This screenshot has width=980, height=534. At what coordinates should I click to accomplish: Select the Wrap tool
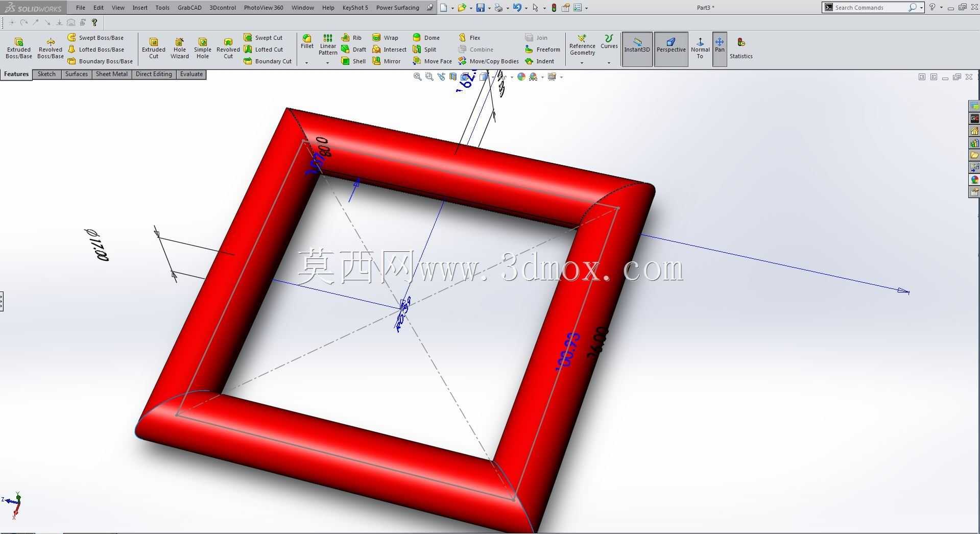[x=385, y=38]
